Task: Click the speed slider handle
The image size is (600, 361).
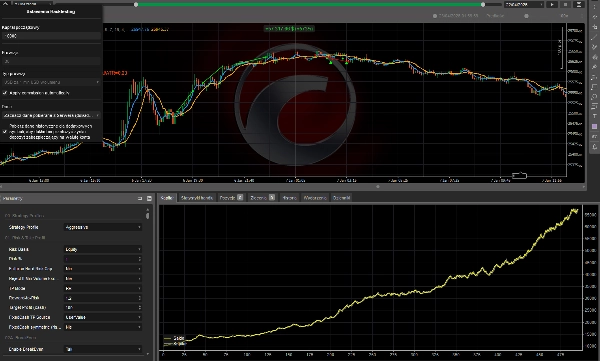Action: [527, 16]
